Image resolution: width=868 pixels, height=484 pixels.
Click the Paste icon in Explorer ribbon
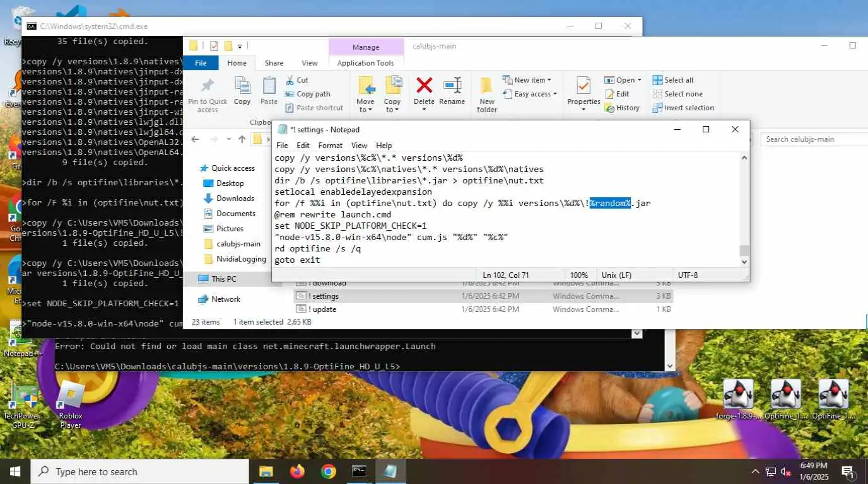[x=269, y=86]
